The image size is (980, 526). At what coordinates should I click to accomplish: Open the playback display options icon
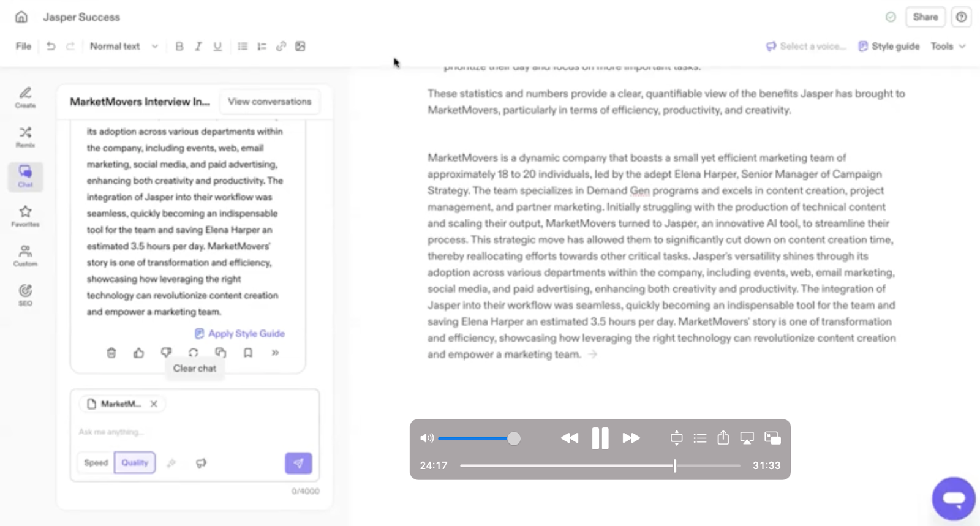click(676, 438)
